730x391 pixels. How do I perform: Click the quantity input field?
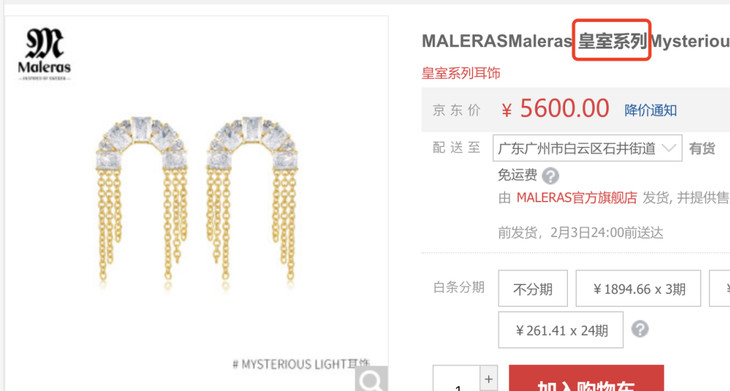[457, 378]
